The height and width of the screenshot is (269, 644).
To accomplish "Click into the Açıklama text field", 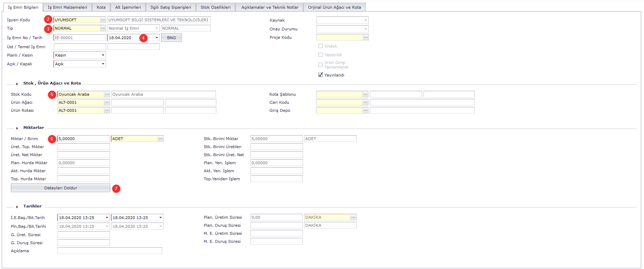I will pyautogui.click(x=110, y=251).
